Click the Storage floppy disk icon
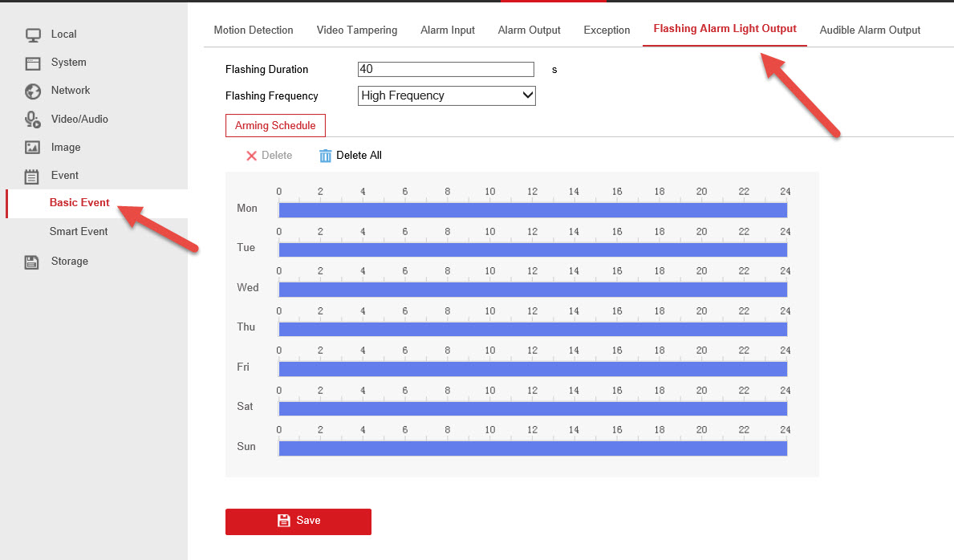This screenshot has width=954, height=560. (33, 262)
